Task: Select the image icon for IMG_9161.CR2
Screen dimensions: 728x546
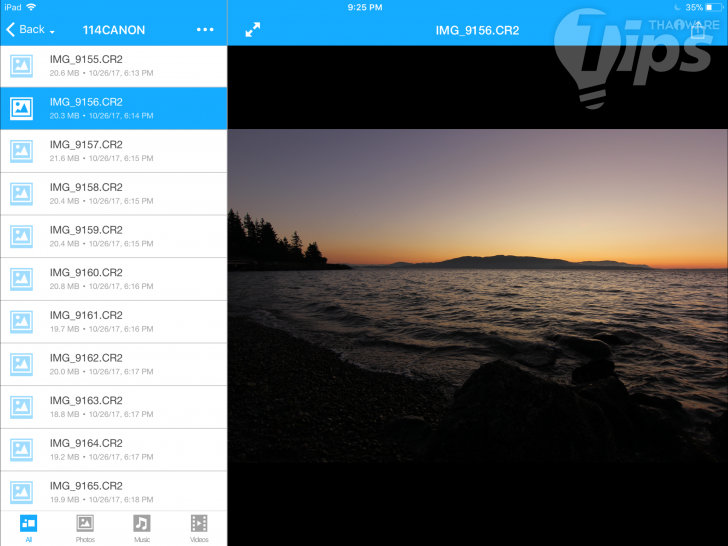Action: (x=21, y=322)
